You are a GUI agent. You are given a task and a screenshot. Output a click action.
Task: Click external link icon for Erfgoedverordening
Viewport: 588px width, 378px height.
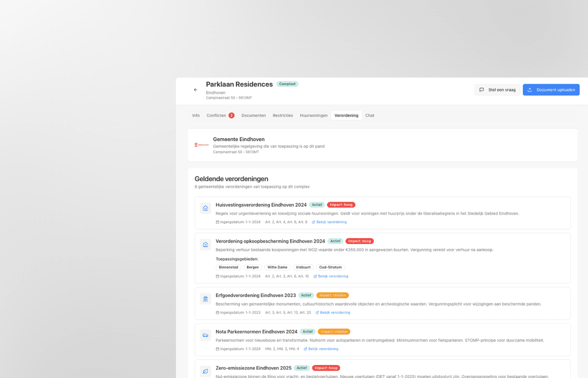[x=317, y=312]
